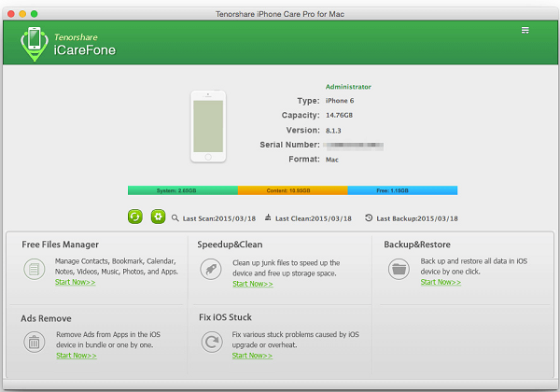Select the Free Files Manager heading
Viewport: 560px width, 392px height.
coord(60,245)
